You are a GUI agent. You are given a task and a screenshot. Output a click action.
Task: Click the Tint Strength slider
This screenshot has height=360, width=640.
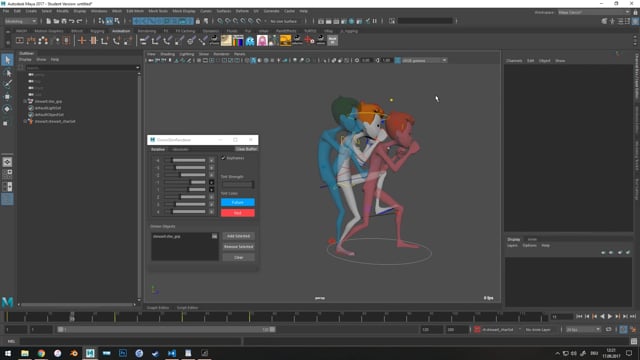point(238,184)
